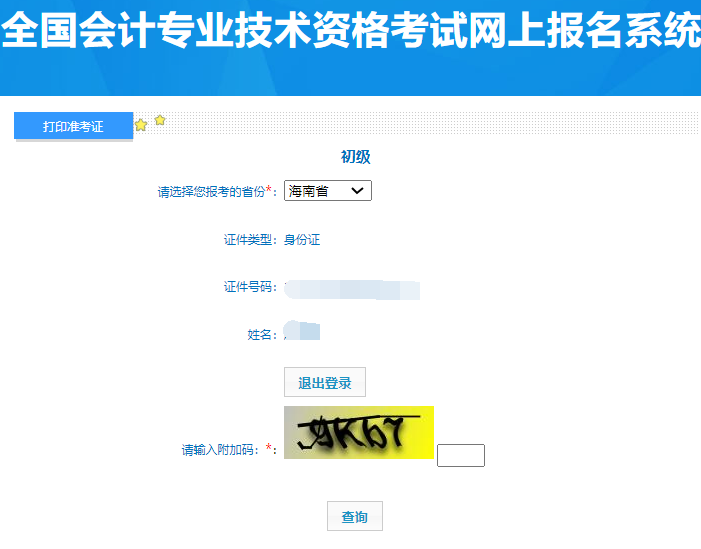
Task: Click the dotted banner strip beside stars
Action: coord(431,123)
